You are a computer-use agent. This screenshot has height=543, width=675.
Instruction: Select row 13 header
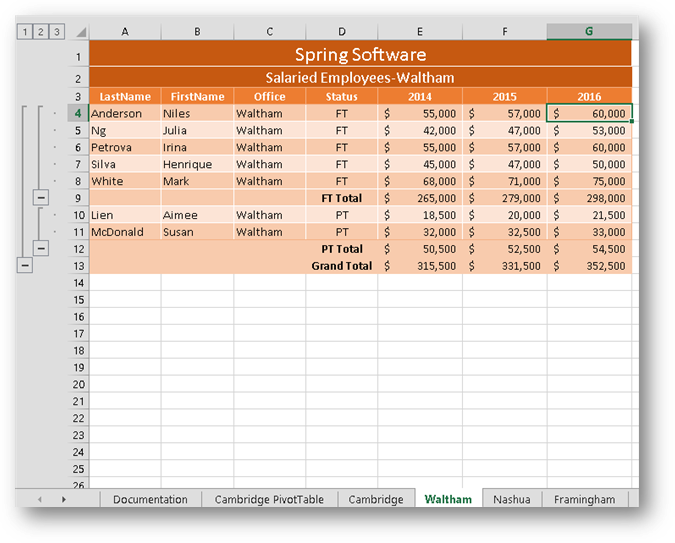[x=78, y=266]
